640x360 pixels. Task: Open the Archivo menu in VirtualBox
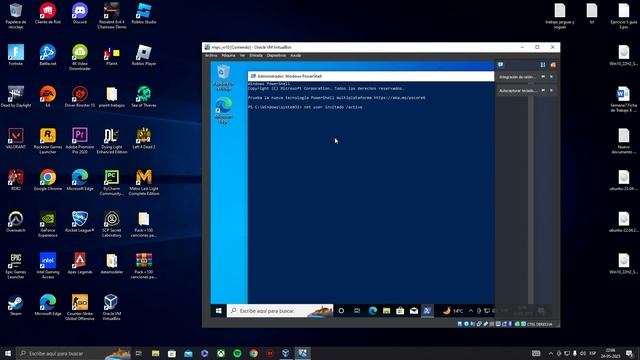[211, 56]
